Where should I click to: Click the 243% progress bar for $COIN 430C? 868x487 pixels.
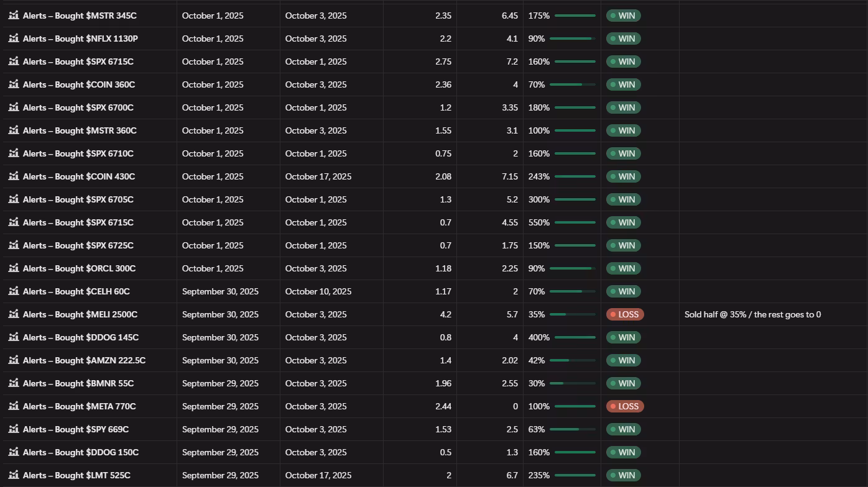pyautogui.click(x=575, y=176)
